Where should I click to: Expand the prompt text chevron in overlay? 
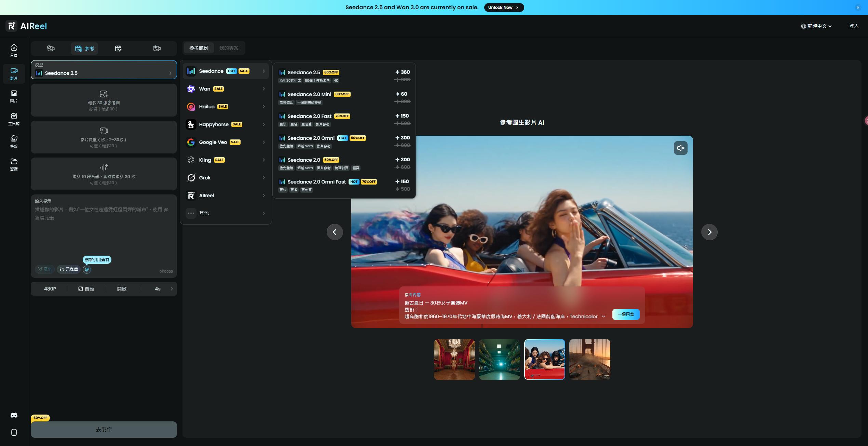pyautogui.click(x=603, y=316)
